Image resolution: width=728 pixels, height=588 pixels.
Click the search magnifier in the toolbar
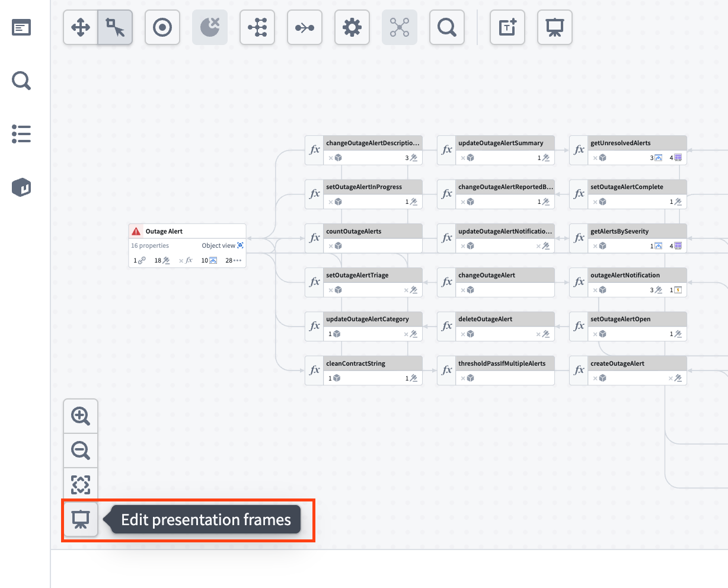[x=446, y=27]
